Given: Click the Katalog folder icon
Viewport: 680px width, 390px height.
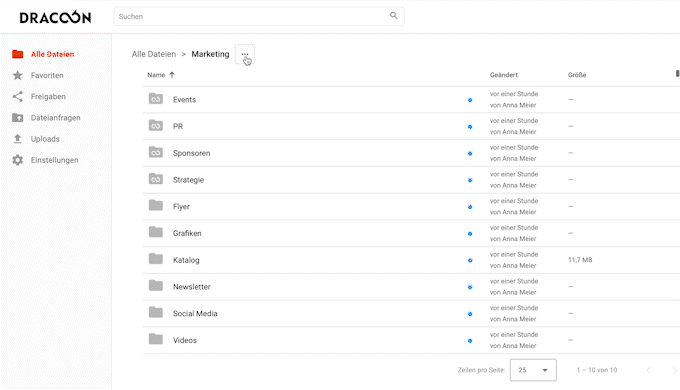Looking at the screenshot, I should click(x=156, y=259).
